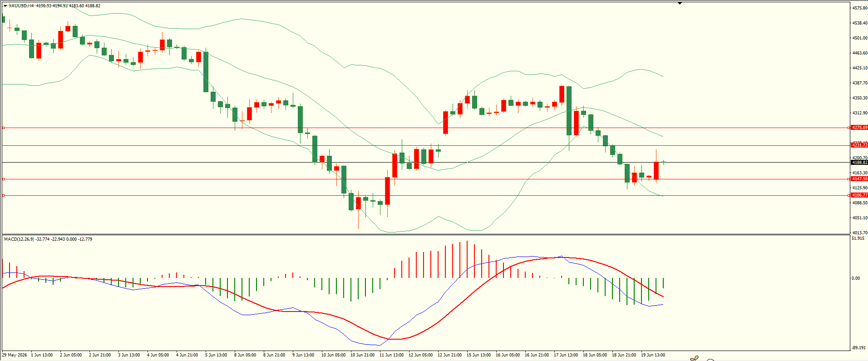868x361 pixels.
Task: Click left anchor handle of 4275.69 line
Action: pos(4,128)
